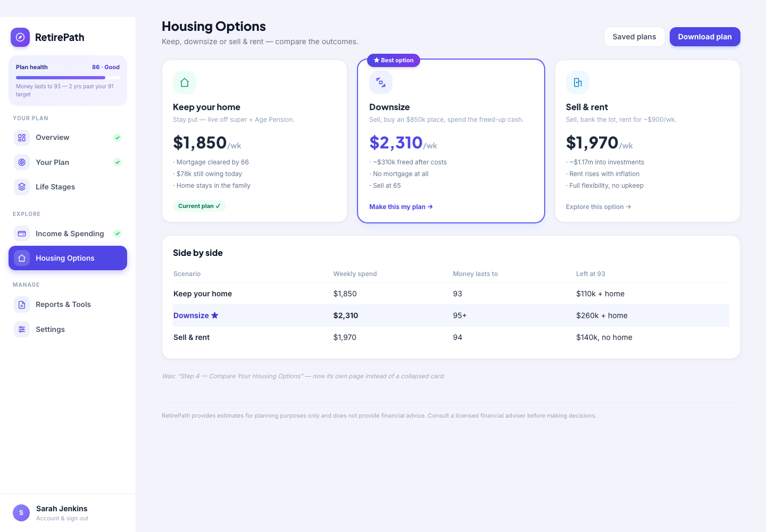Open the Overview page
The height and width of the screenshot is (532, 766).
point(68,137)
